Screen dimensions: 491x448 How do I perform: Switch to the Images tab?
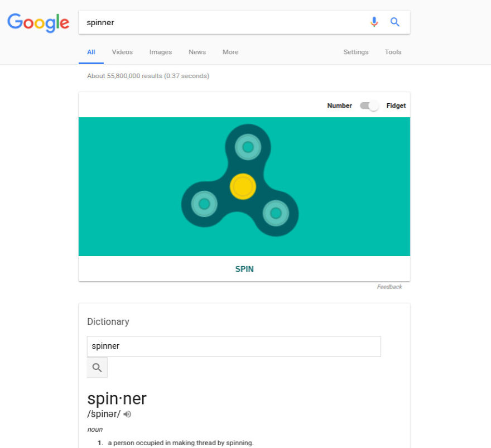[x=161, y=52]
